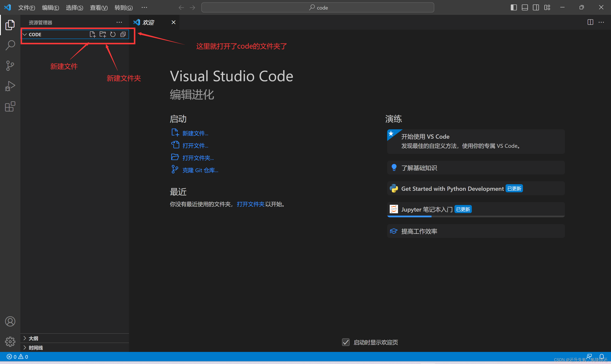Click the 新建文件... link
Screen dimensions: 611x364
[195, 133]
